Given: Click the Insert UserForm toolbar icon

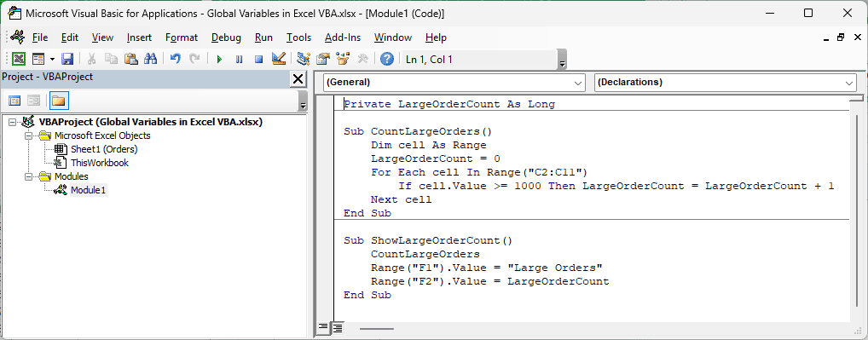Looking at the screenshot, I should (38, 59).
